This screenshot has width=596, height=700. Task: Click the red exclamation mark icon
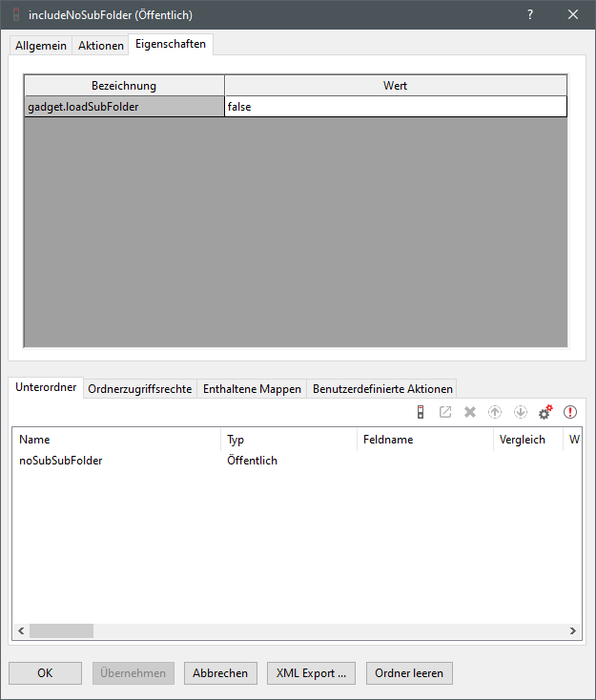[570, 412]
